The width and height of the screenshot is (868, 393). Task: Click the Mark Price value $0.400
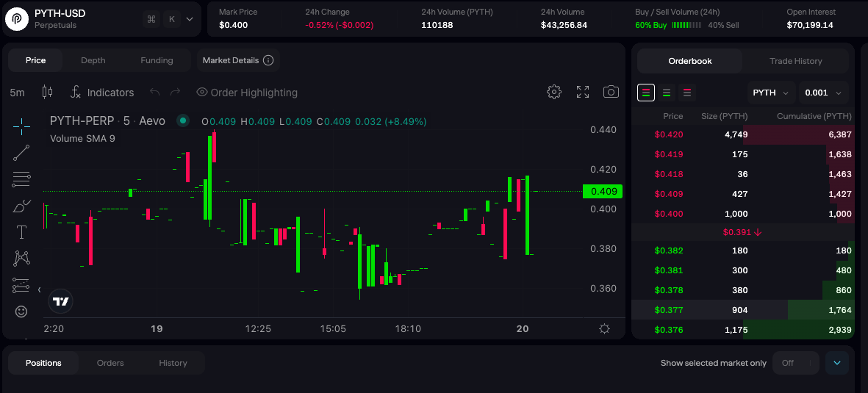tap(233, 25)
